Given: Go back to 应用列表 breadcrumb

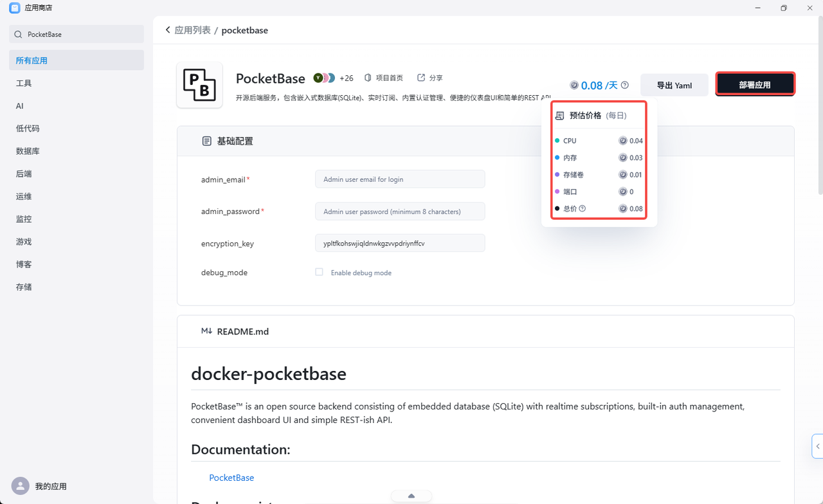Looking at the screenshot, I should click(x=193, y=30).
